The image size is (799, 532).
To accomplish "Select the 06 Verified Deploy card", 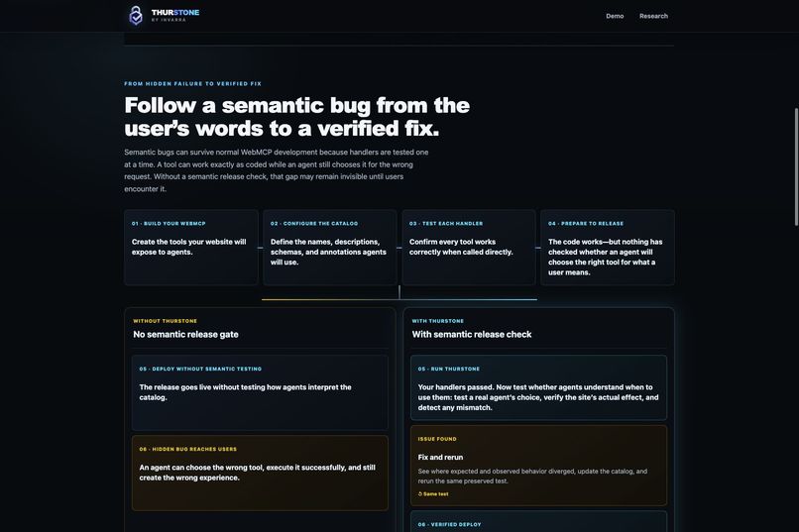I will 538,522.
